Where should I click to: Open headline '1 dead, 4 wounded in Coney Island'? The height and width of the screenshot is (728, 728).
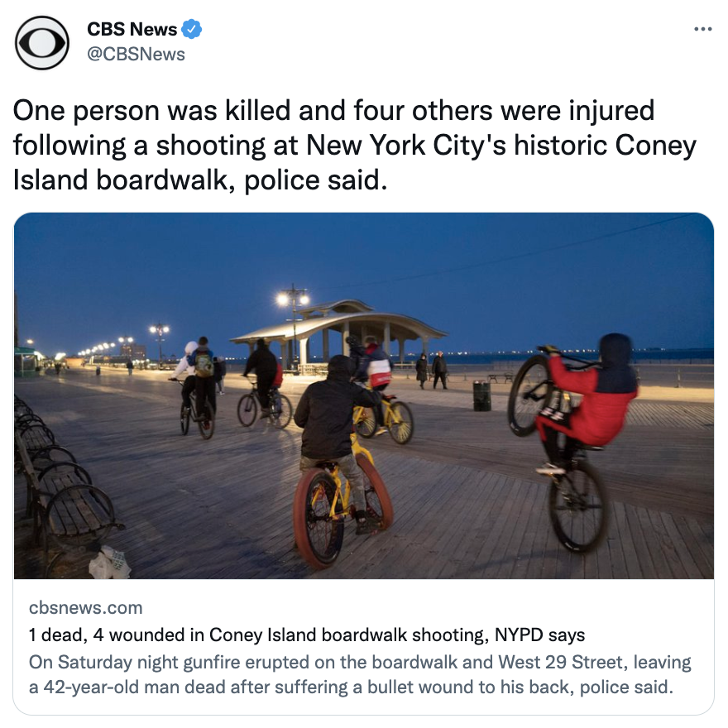point(307,635)
